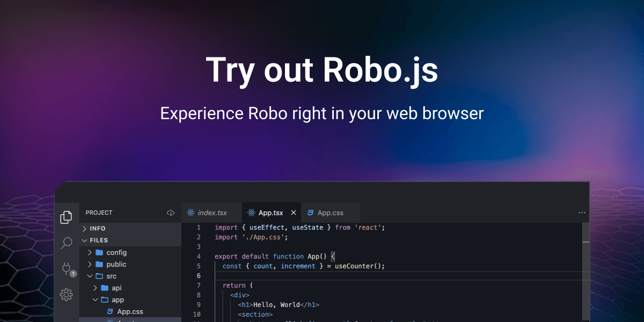Select App.css inside the app folder

(x=129, y=311)
